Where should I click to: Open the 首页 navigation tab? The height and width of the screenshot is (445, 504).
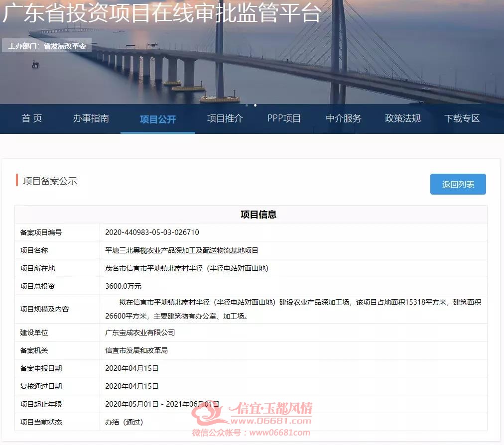(x=31, y=118)
